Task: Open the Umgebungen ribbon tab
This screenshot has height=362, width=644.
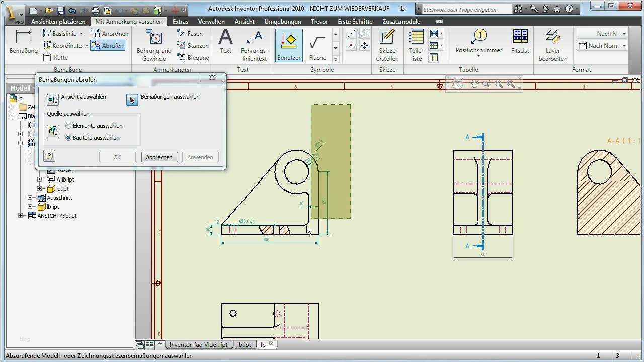Action: tap(283, 22)
